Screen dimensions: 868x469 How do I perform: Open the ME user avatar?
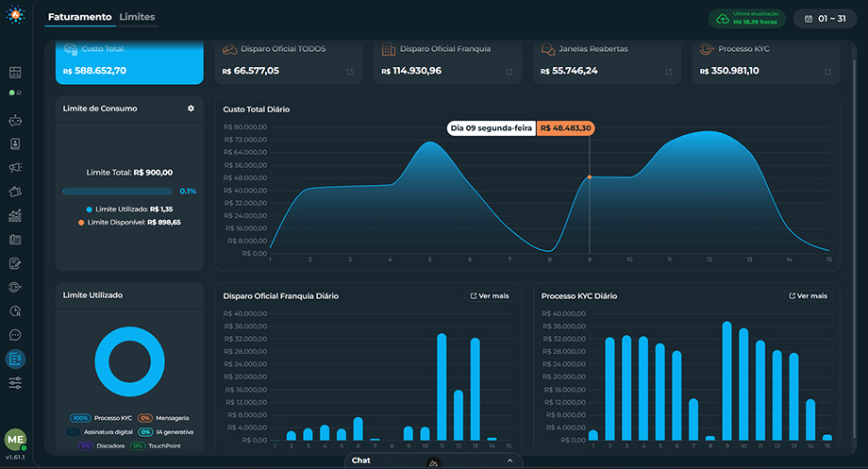coord(15,440)
